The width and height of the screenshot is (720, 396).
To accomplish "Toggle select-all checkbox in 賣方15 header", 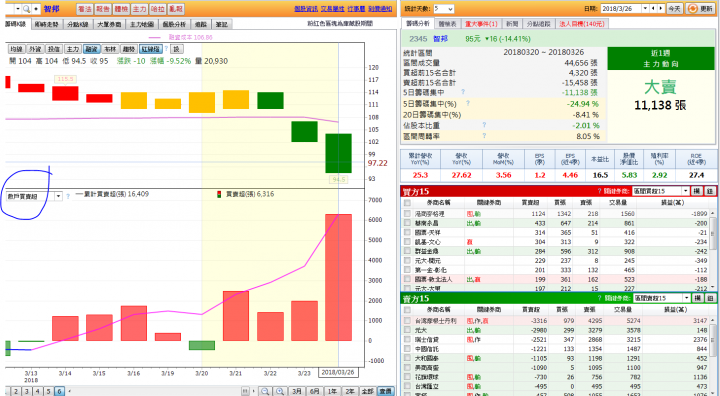I will click(x=407, y=310).
